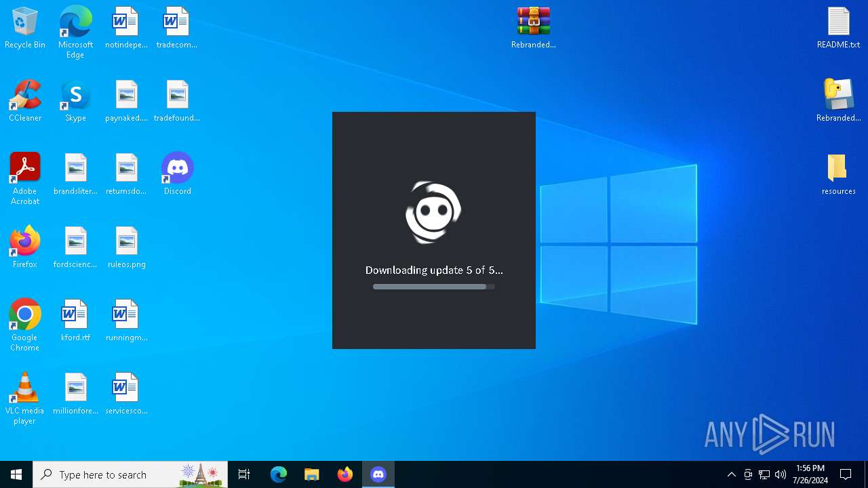The height and width of the screenshot is (488, 868).
Task: Open the README.txt file
Action: pos(838,28)
